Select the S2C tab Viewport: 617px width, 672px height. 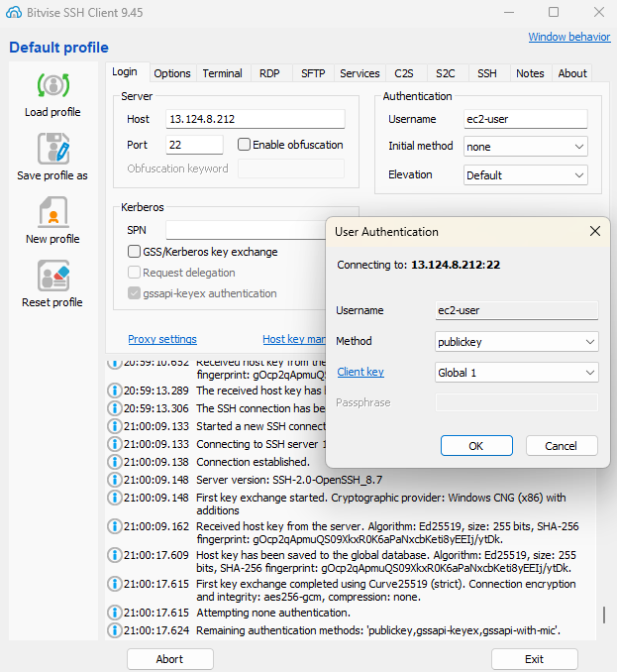point(446,73)
